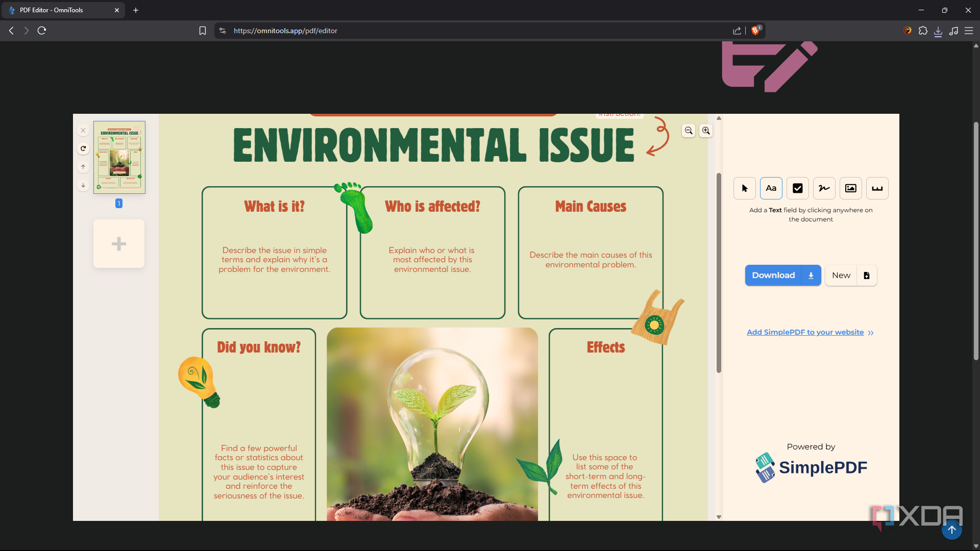The width and height of the screenshot is (980, 551).
Task: Close the PDF Editor tab
Action: (x=117, y=10)
